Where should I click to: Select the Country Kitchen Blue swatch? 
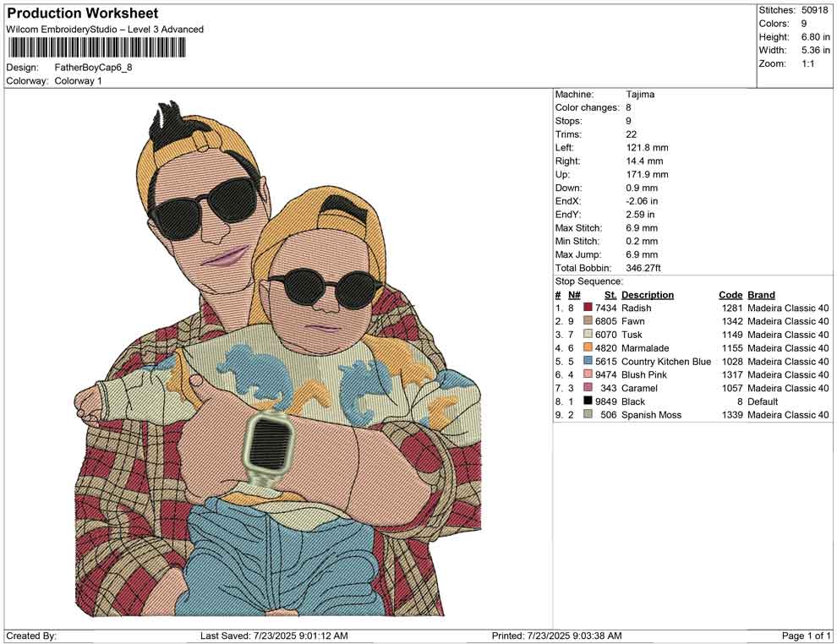[x=588, y=362]
